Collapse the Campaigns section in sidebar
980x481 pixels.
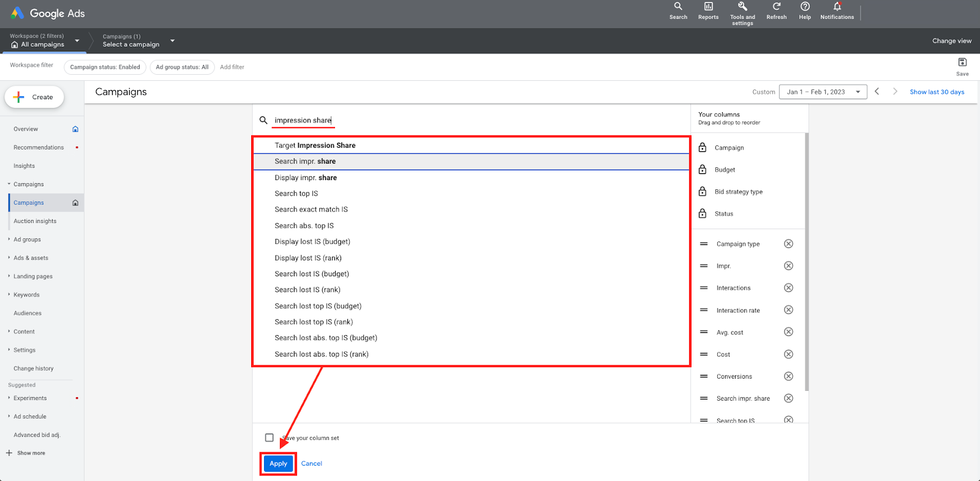[x=9, y=184]
